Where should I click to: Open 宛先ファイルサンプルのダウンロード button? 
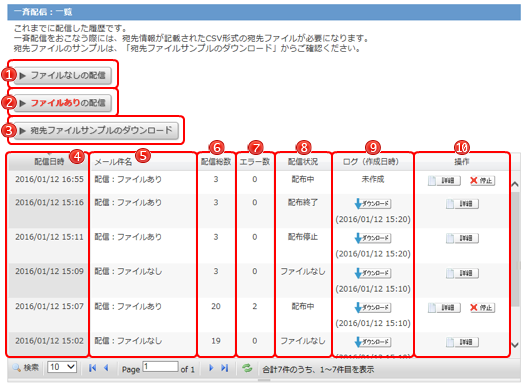(x=97, y=131)
